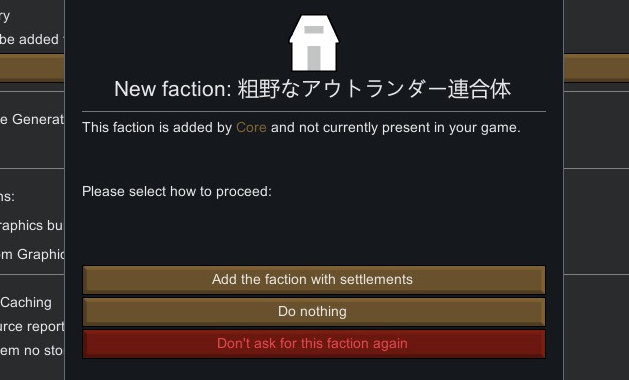Select the cut-off 'urce report' setting behind dialog
The height and width of the screenshot is (380, 629).
(x=32, y=327)
